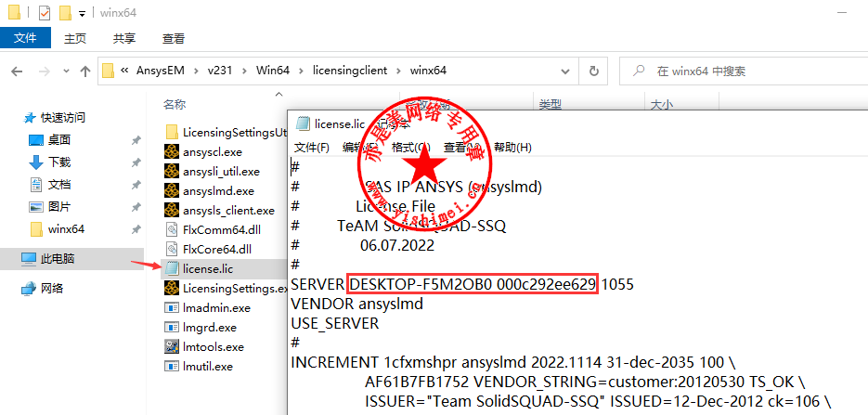Switch to the 共享 ribbon tab
Image resolution: width=868 pixels, height=415 pixels.
pyautogui.click(x=124, y=38)
